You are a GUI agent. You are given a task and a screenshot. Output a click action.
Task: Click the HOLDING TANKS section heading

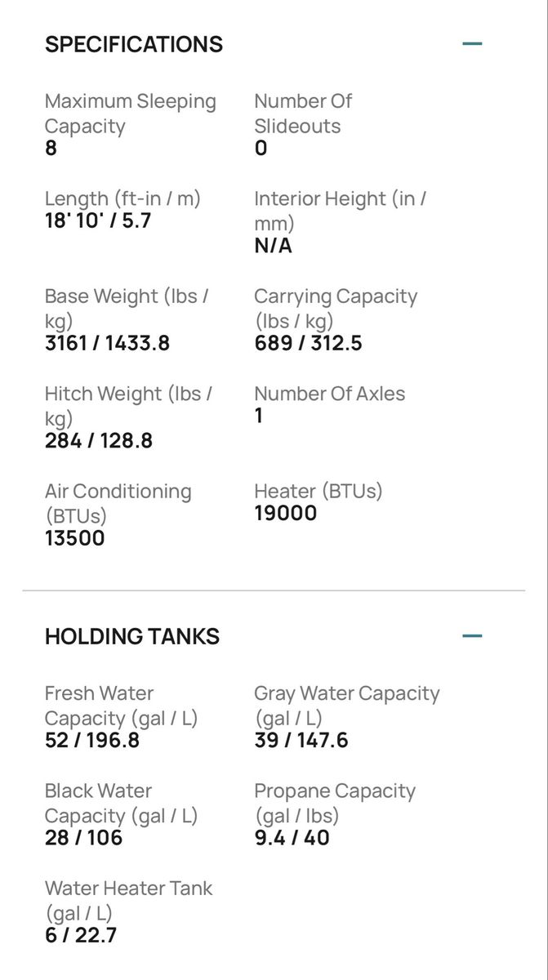(132, 636)
